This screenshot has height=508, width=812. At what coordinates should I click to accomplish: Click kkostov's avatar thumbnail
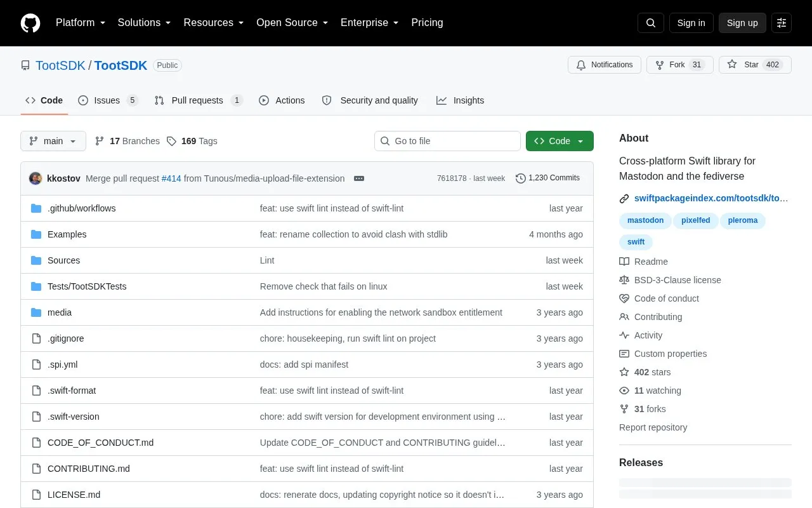click(x=36, y=178)
